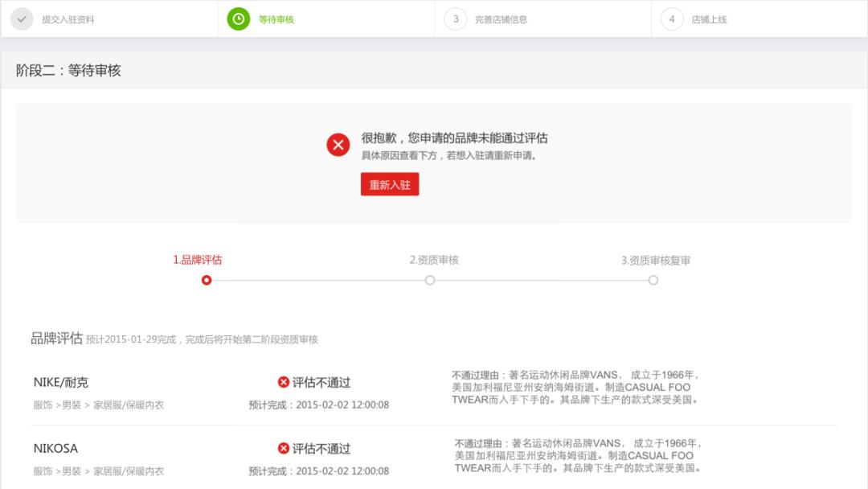Expand the NIKOSA brand entry
This screenshot has width=868, height=489.
[56, 448]
